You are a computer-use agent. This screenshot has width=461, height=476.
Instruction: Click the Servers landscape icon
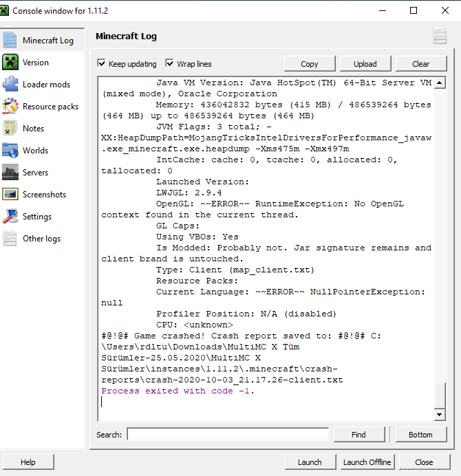pos(10,172)
